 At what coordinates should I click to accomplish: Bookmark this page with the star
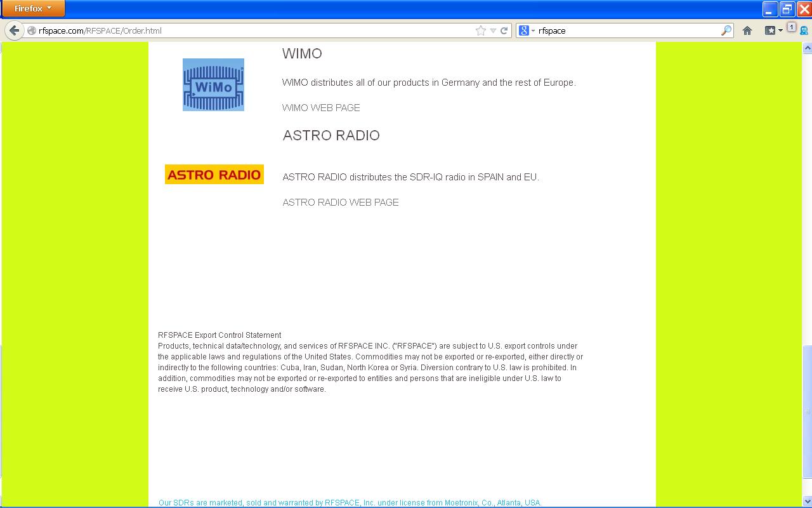click(481, 30)
